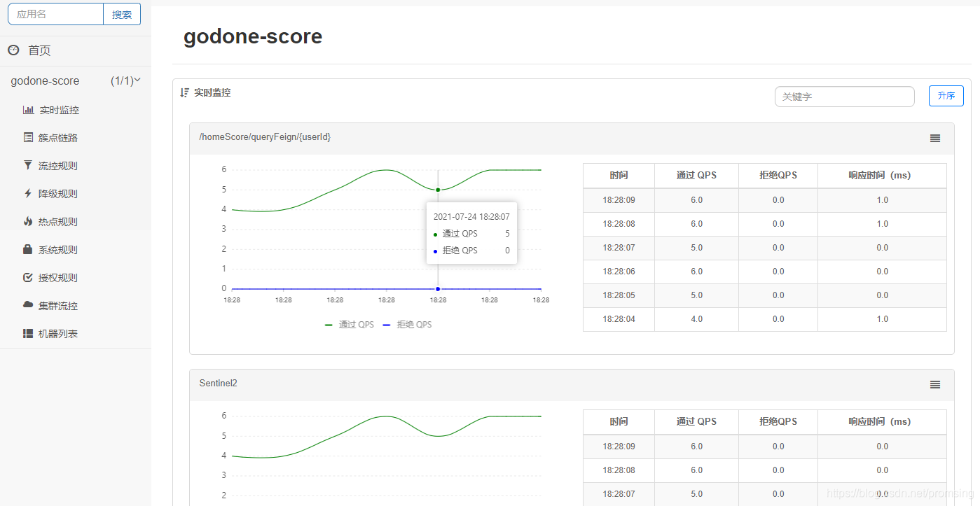The image size is (980, 506).
Task: Open the 首页 home menu item
Action: click(39, 50)
